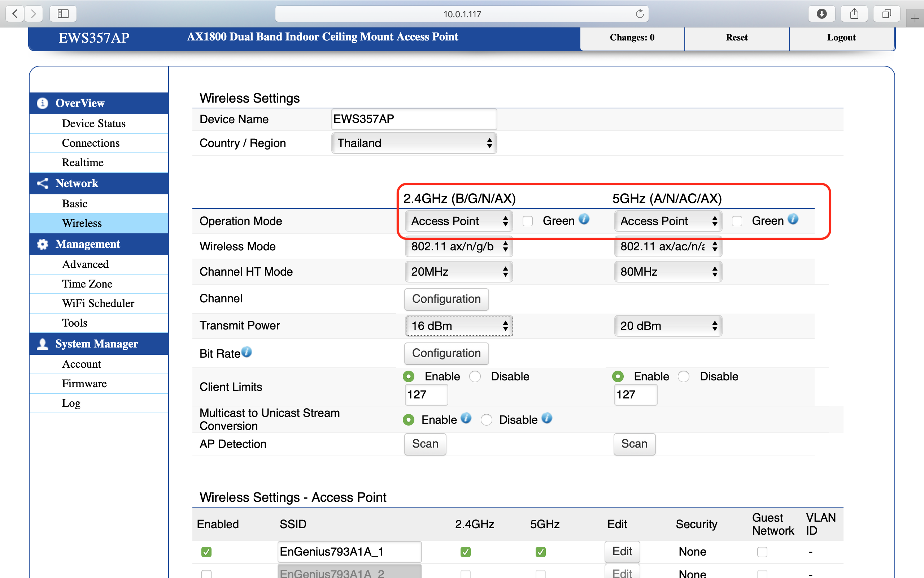Open a new tab with plus icon
Viewport: 924px width, 578px height.
915,18
